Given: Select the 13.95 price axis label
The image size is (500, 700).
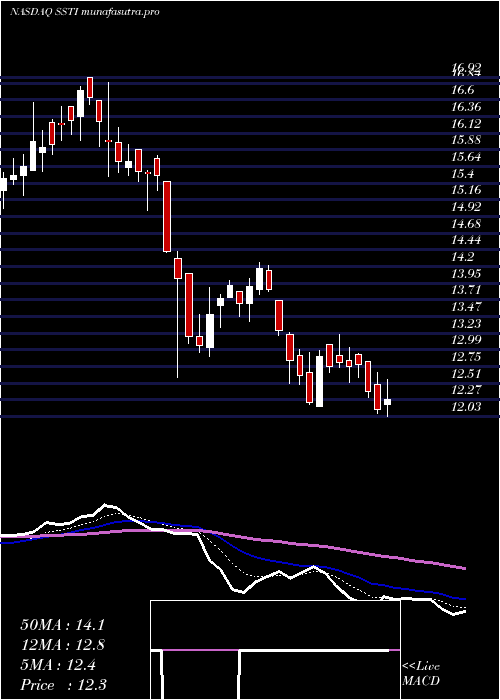Looking at the screenshot, I should 466,274.
